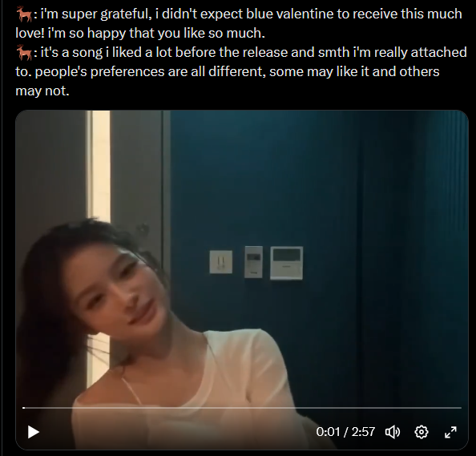Screen dimensions: 476x456
Task: Mute the video with the speaker icon
Action: pos(393,432)
